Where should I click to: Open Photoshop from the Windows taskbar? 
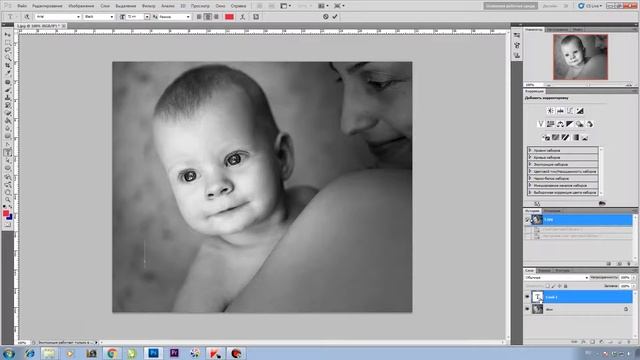153,353
